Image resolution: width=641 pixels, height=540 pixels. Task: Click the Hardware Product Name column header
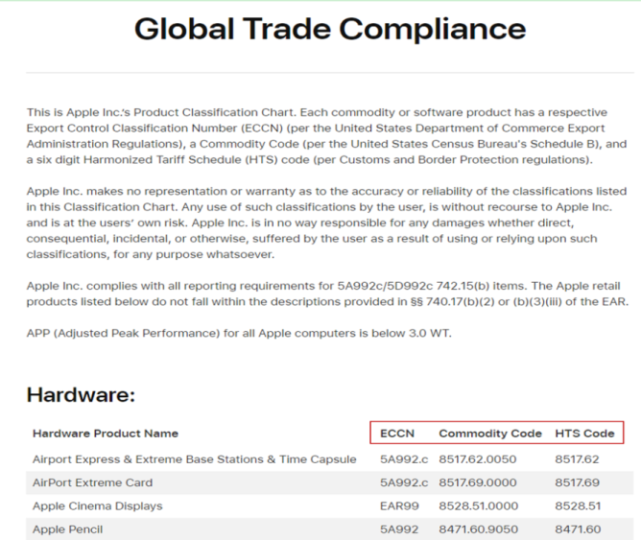[x=105, y=433]
